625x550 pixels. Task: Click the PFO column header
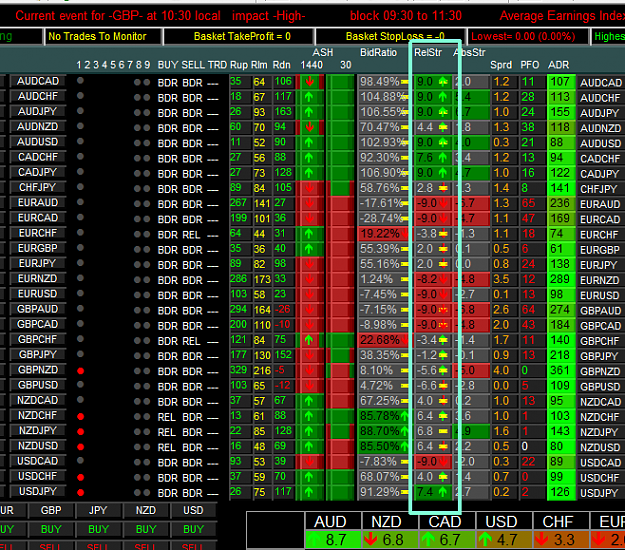pos(530,65)
